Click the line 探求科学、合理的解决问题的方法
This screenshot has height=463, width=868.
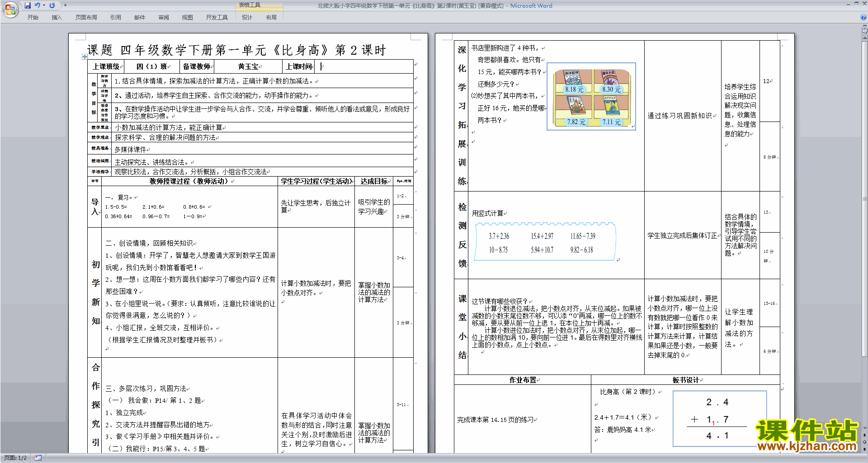pos(165,137)
